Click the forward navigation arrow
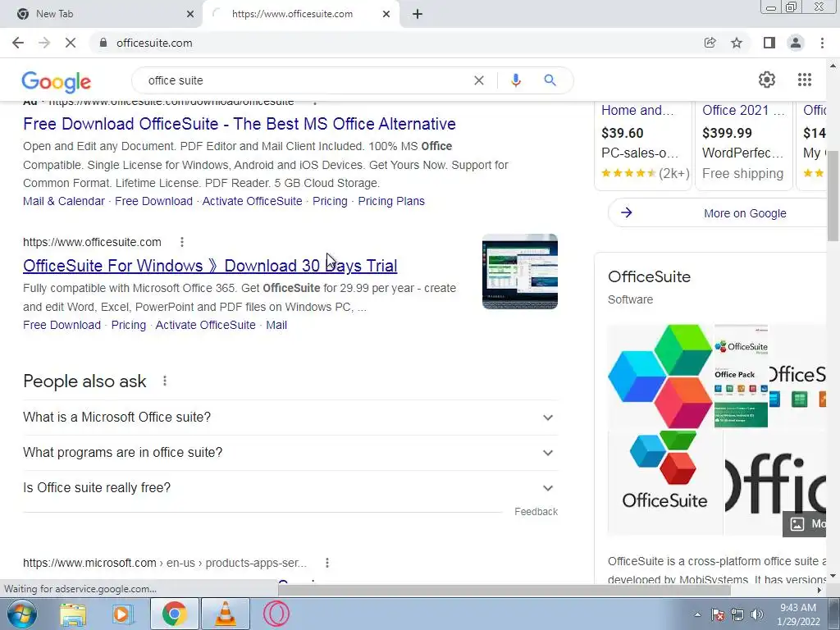 tap(44, 43)
